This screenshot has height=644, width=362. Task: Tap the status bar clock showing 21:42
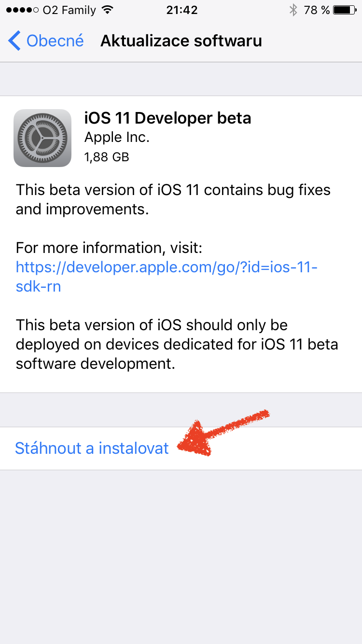[x=181, y=10]
